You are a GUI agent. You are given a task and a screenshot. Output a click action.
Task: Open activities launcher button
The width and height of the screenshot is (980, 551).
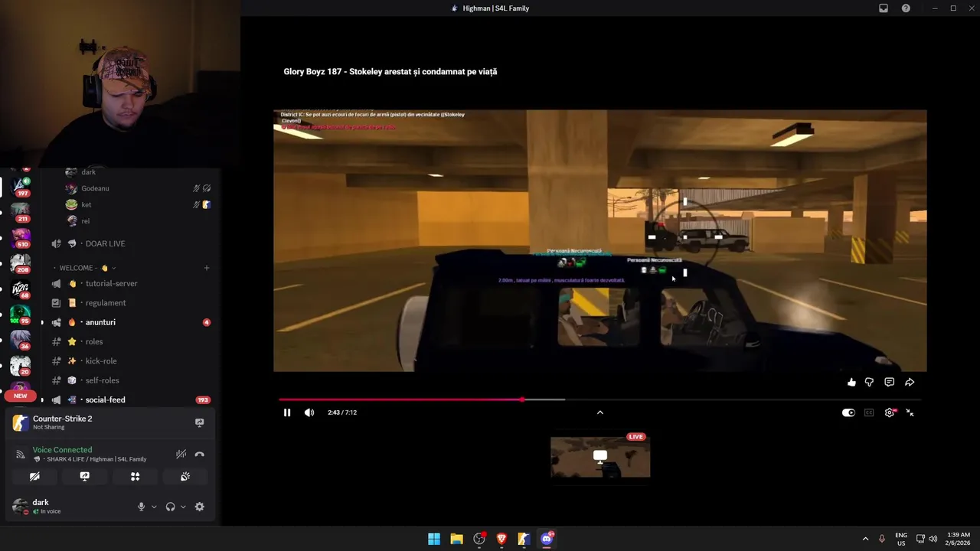coord(135,476)
